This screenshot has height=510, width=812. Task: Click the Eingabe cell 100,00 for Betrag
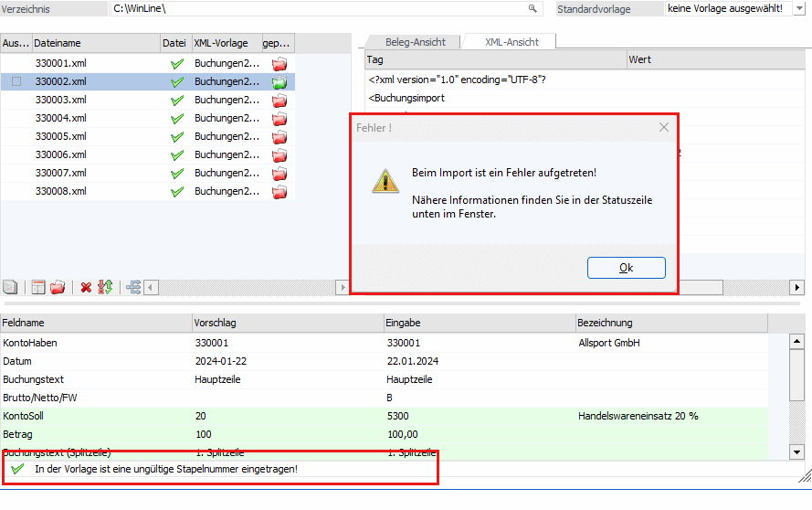[480, 434]
